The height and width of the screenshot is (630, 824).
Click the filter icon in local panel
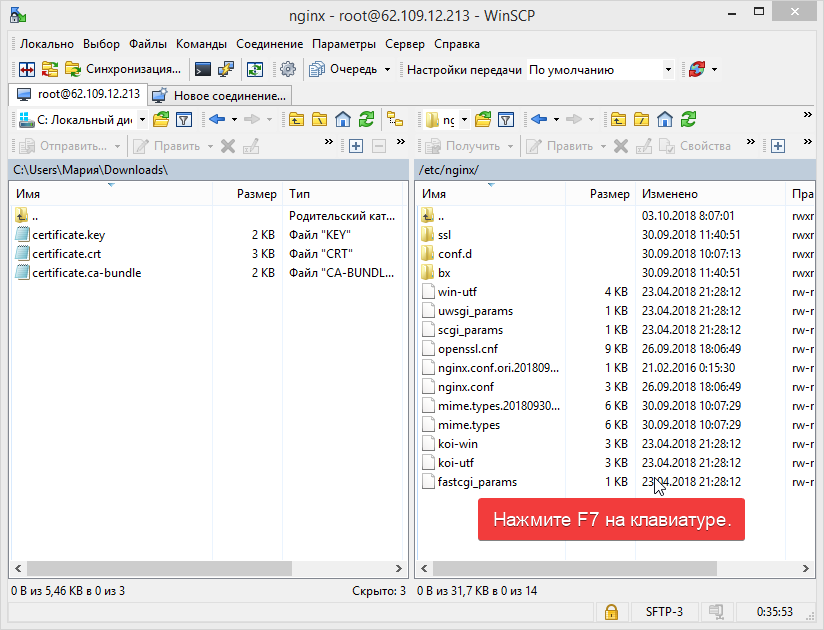tap(184, 120)
